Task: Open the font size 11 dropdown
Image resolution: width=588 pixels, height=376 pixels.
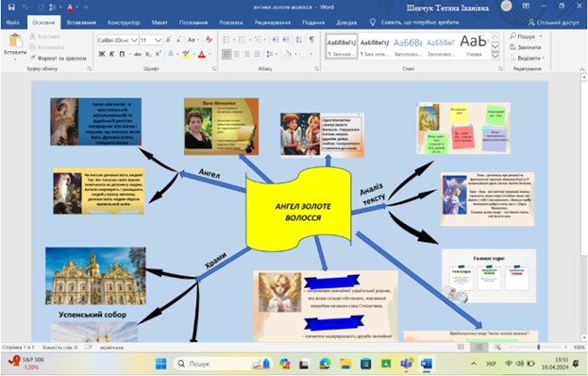Action: coord(158,40)
